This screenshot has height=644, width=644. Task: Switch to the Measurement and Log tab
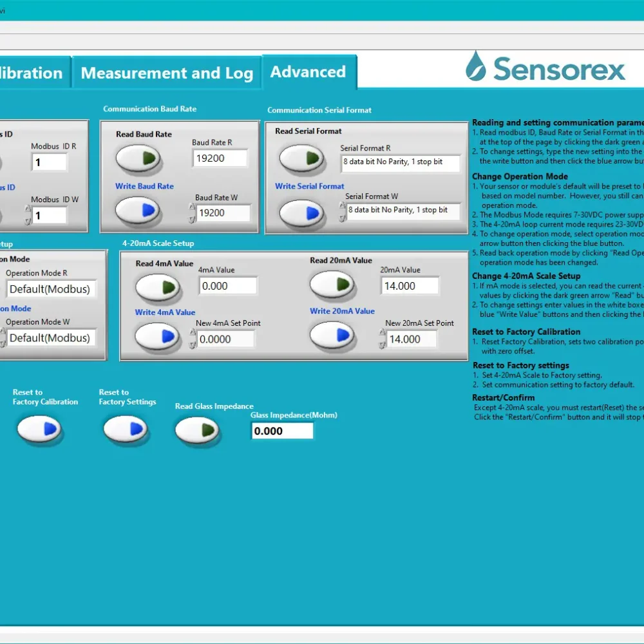(167, 73)
